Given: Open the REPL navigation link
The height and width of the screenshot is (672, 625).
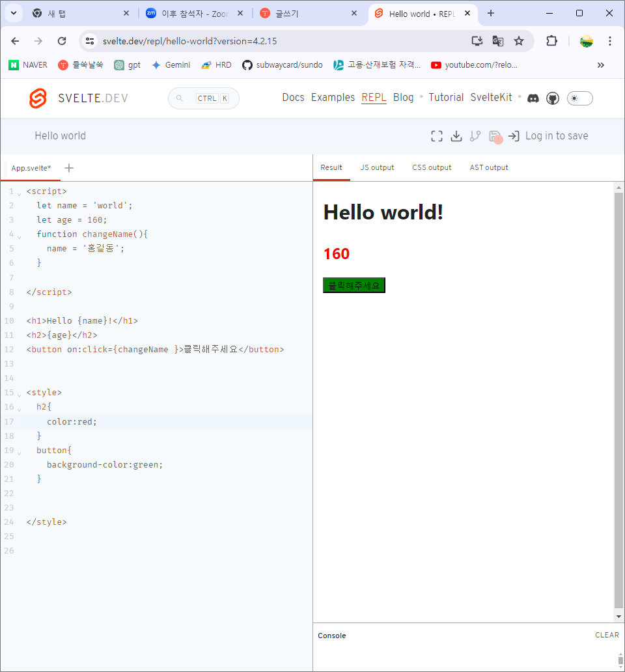Looking at the screenshot, I should tap(374, 98).
